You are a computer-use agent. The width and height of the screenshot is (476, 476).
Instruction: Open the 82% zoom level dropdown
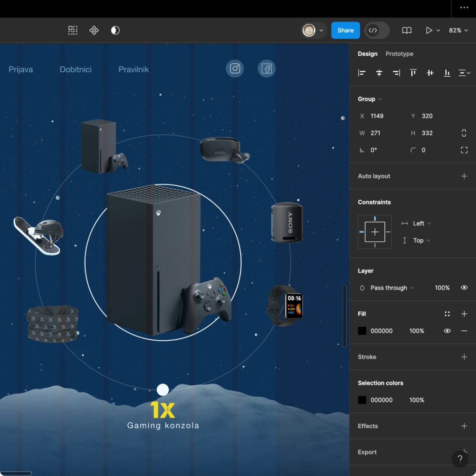458,30
